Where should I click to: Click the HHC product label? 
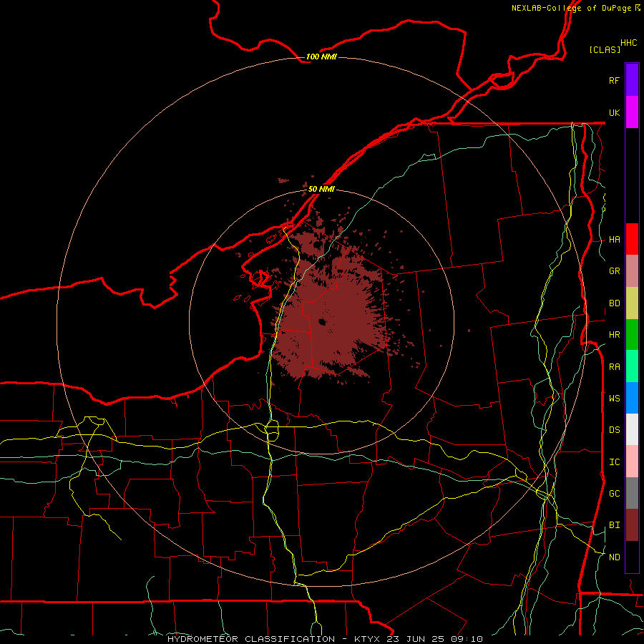pyautogui.click(x=629, y=43)
